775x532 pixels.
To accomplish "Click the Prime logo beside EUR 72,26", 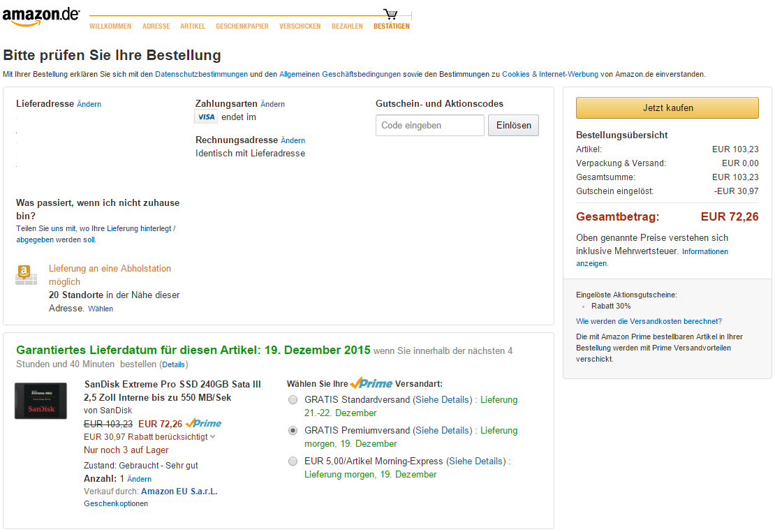I will tap(204, 424).
